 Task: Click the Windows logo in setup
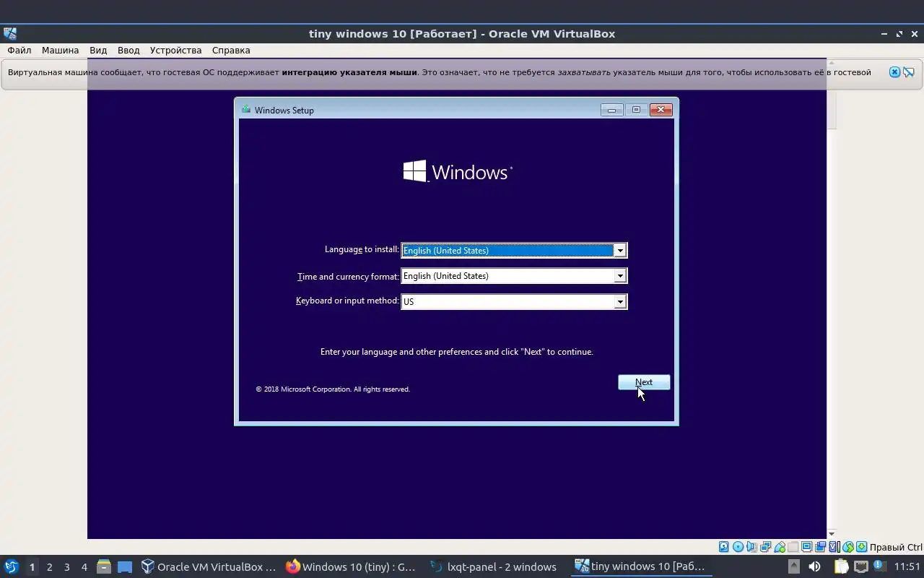(x=457, y=172)
